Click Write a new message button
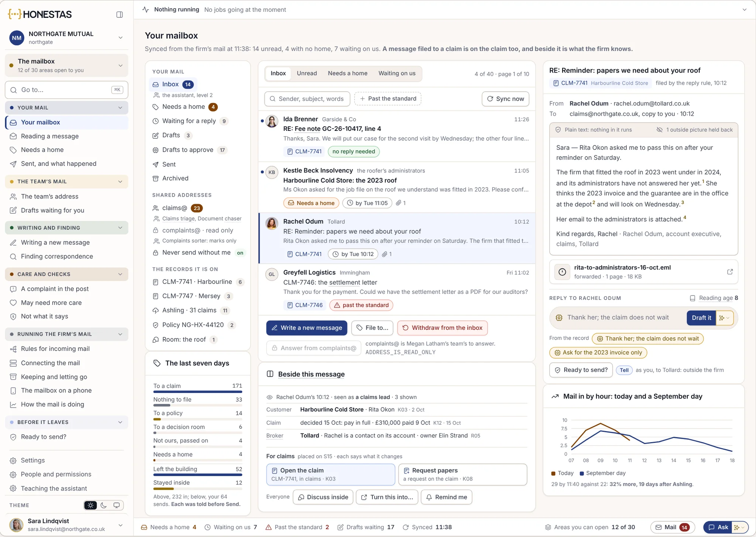Image resolution: width=756 pixels, height=537 pixels. pos(307,328)
